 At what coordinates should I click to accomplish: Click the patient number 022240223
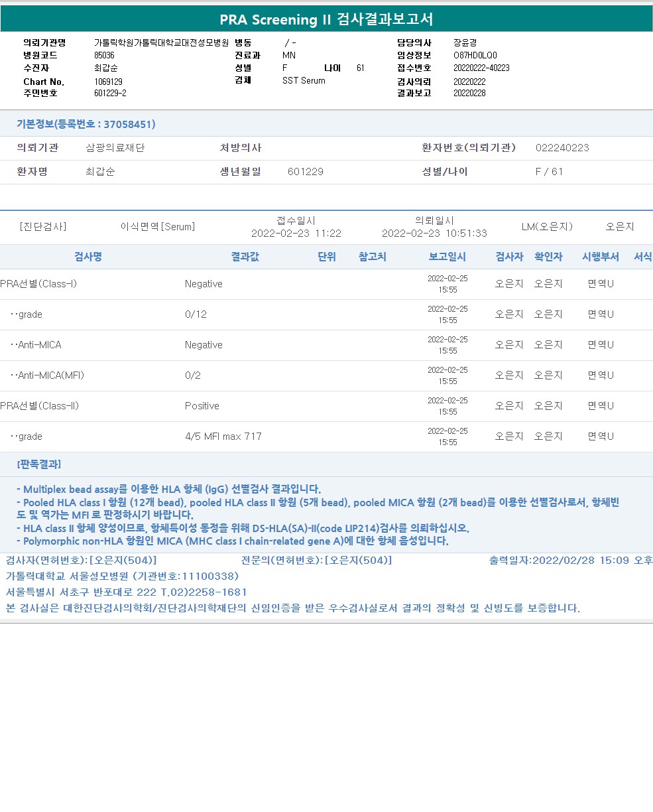[x=562, y=148]
